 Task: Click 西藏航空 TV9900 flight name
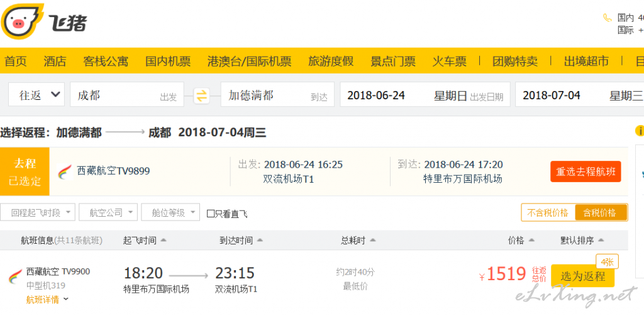coord(58,271)
